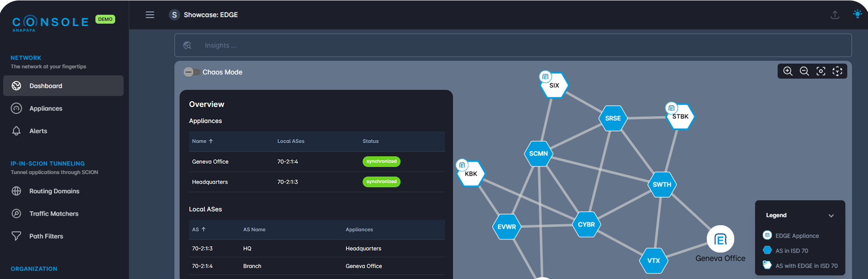Click the zoom in magnifier icon
Viewport: 868px width, 279px height.
point(788,71)
